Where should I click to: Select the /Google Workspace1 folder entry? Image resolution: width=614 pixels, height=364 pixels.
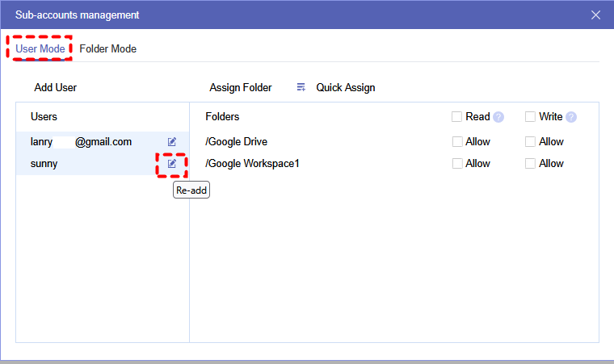pyautogui.click(x=253, y=164)
